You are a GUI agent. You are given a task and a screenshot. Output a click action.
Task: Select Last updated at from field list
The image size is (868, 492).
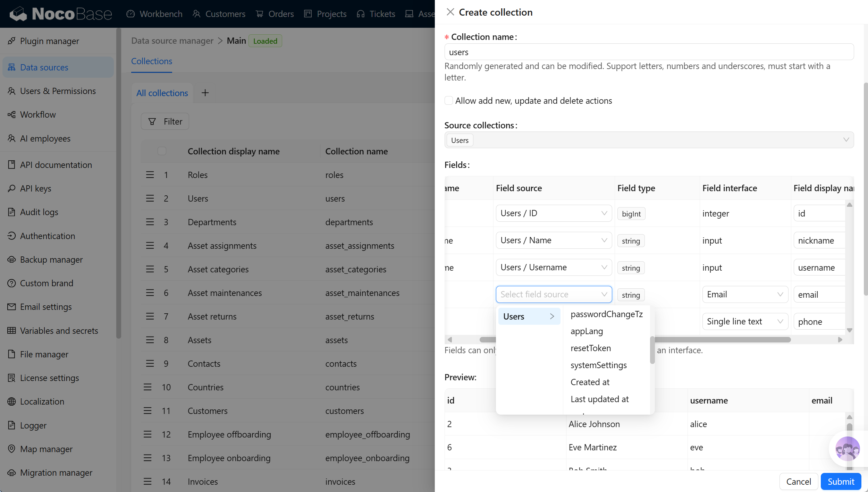coord(607,399)
